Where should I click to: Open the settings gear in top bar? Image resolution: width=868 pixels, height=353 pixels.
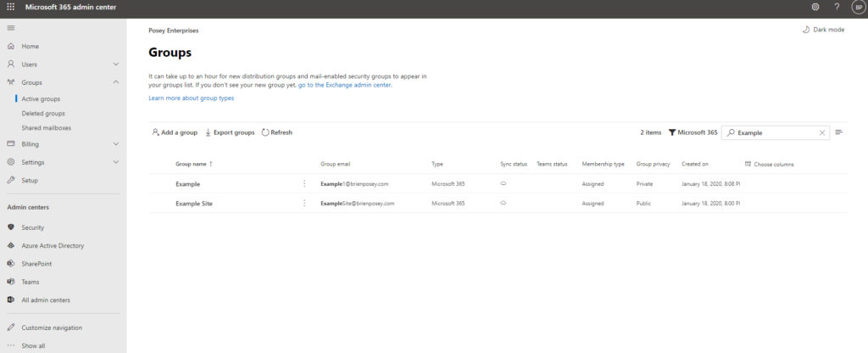point(815,7)
